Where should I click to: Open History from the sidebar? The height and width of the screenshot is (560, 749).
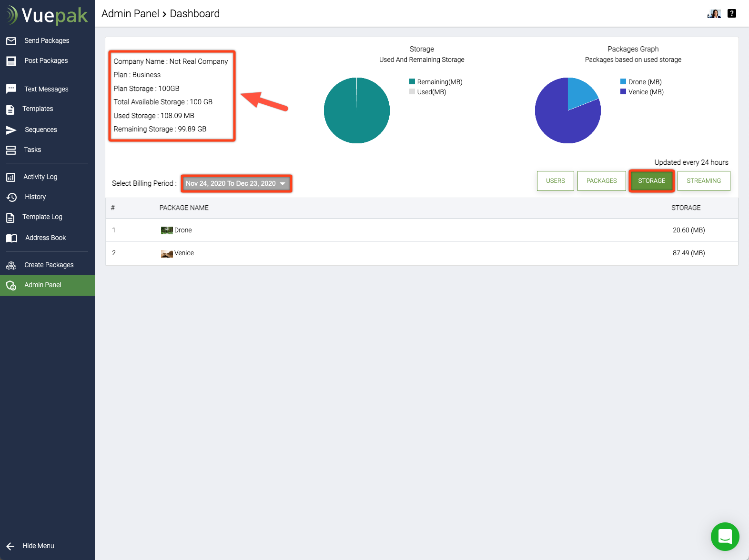(35, 197)
